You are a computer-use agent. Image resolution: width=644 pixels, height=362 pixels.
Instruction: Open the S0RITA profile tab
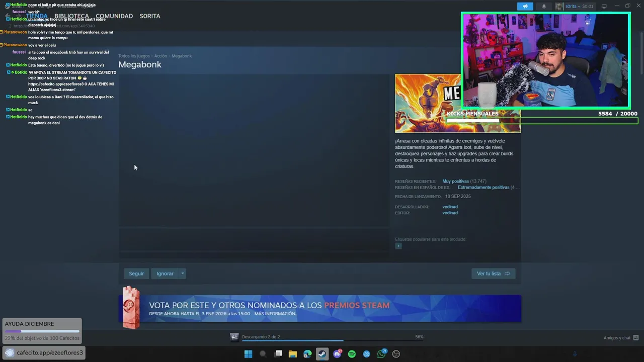[150, 16]
